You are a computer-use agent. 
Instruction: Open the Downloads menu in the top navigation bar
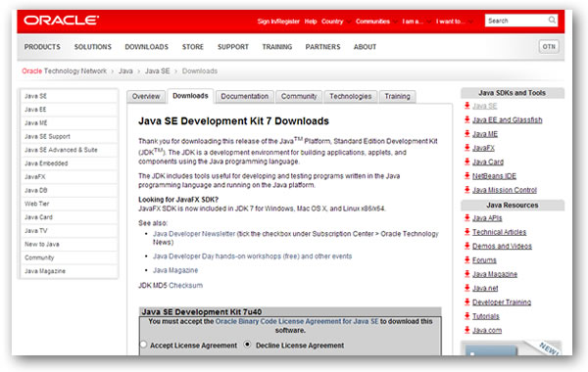[147, 47]
